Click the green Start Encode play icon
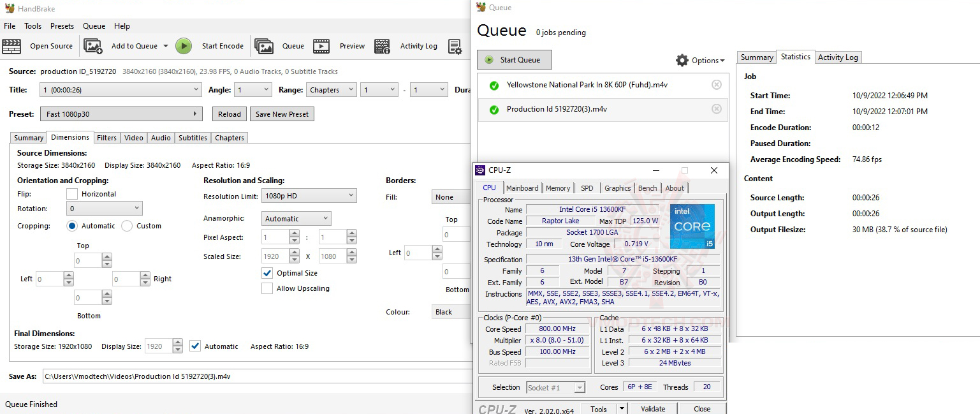This screenshot has width=980, height=414. point(184,46)
